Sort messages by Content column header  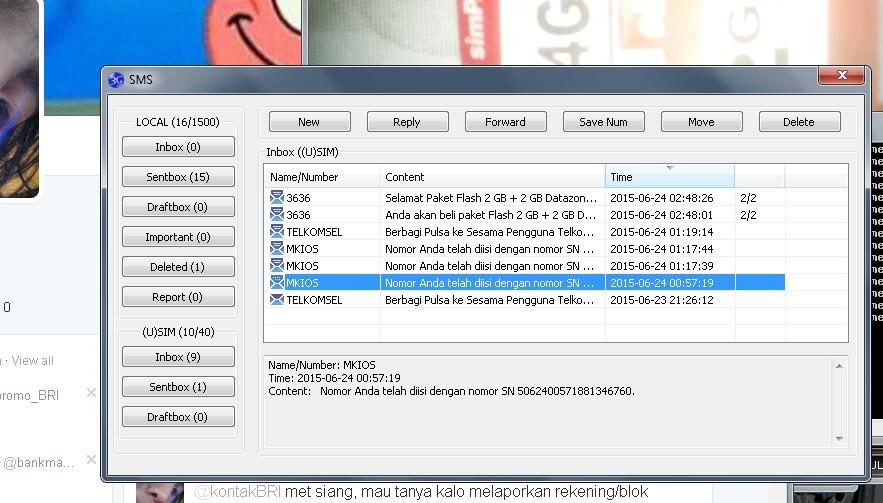pyautogui.click(x=493, y=177)
